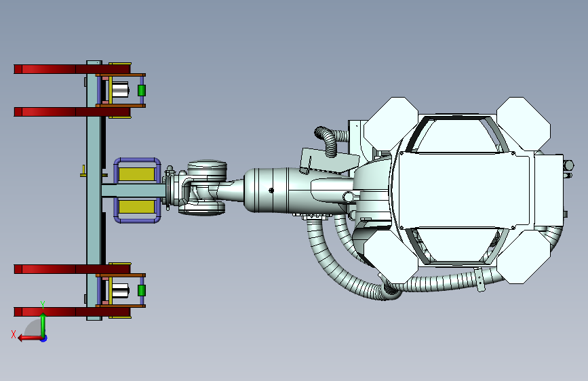Select the topmost red fork bar
588x381 pixels.
pyautogui.click(x=72, y=69)
